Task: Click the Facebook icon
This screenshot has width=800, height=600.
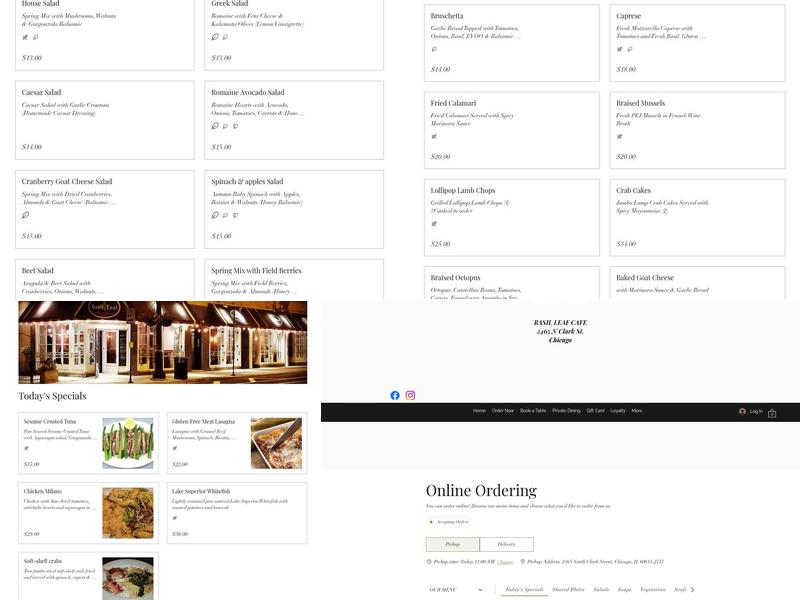Action: click(395, 396)
